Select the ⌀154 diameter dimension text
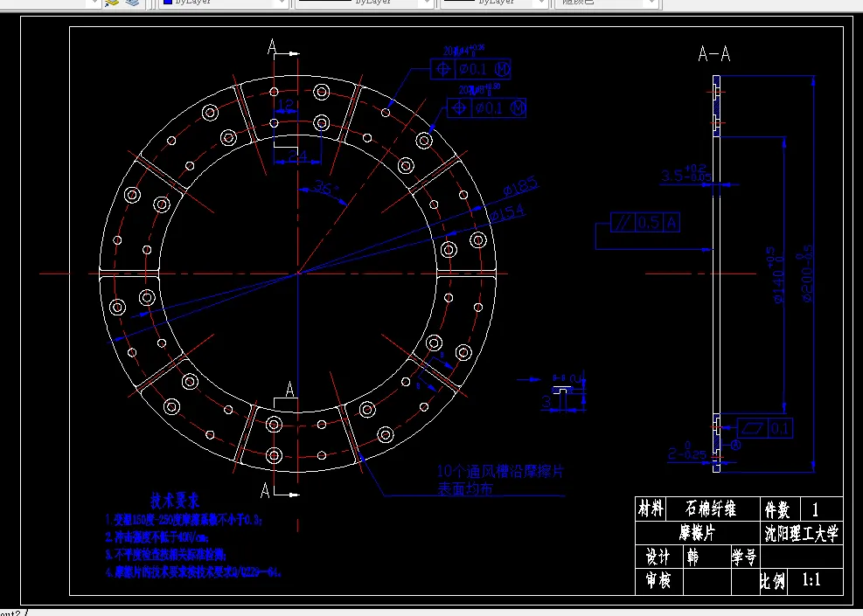 [x=507, y=212]
